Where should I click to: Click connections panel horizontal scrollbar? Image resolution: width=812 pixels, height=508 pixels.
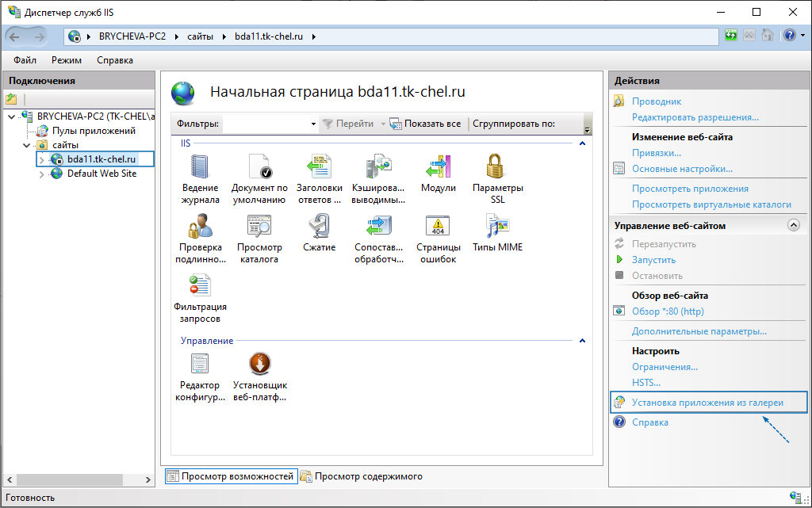pyautogui.click(x=70, y=479)
